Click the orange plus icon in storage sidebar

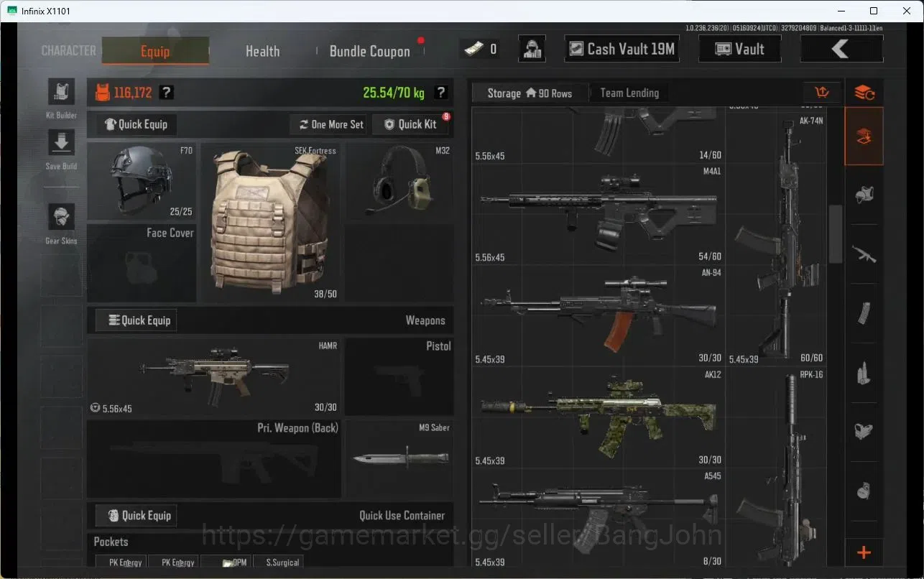864,552
